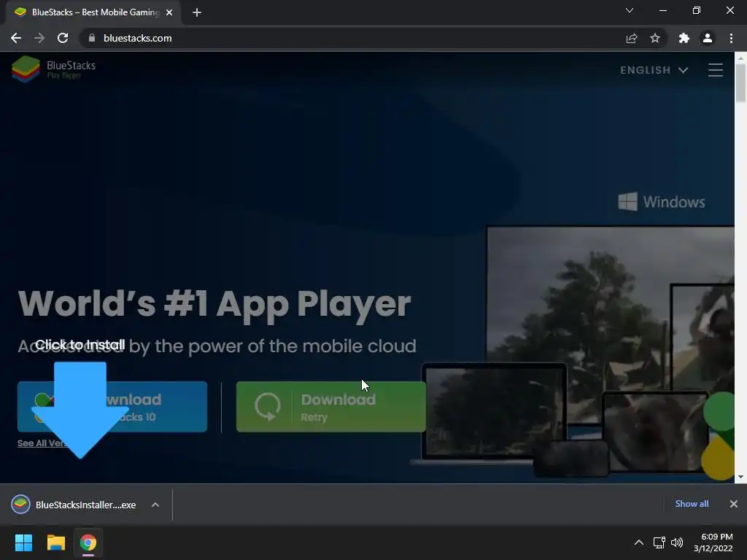
Task: Reload the bluestacks.com page
Action: coord(63,38)
